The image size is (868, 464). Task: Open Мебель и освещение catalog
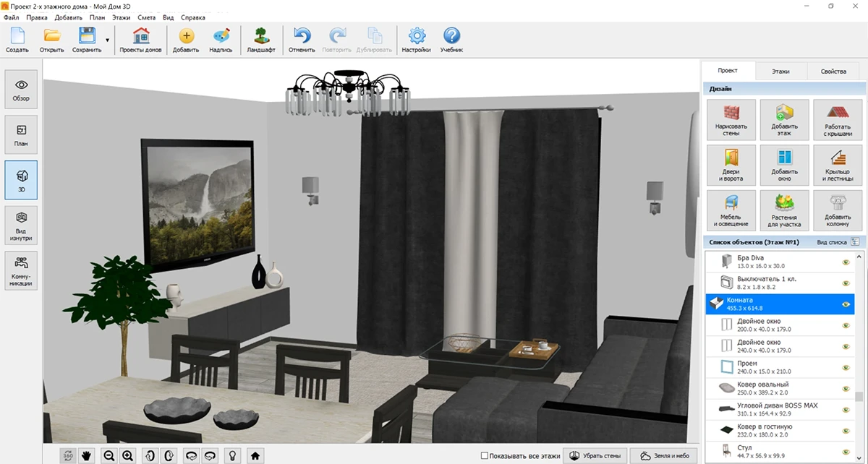(x=732, y=210)
